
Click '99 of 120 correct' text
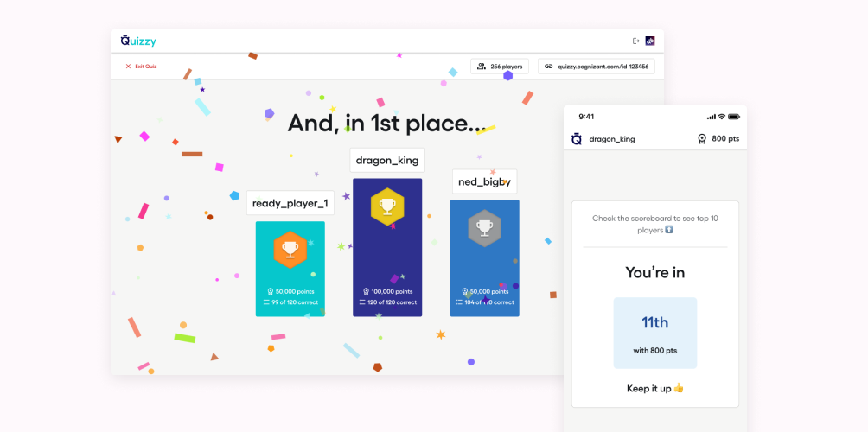coord(295,302)
